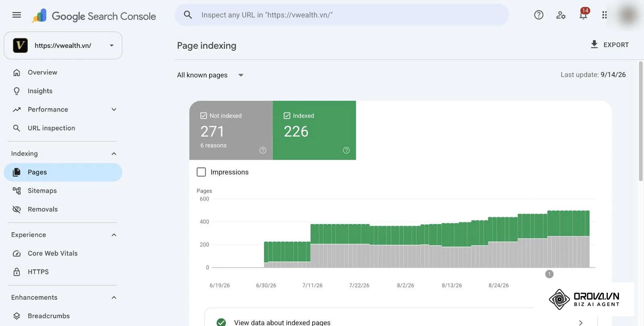Toggle the Indexed checkbox
This screenshot has height=326, width=644.
(x=287, y=116)
